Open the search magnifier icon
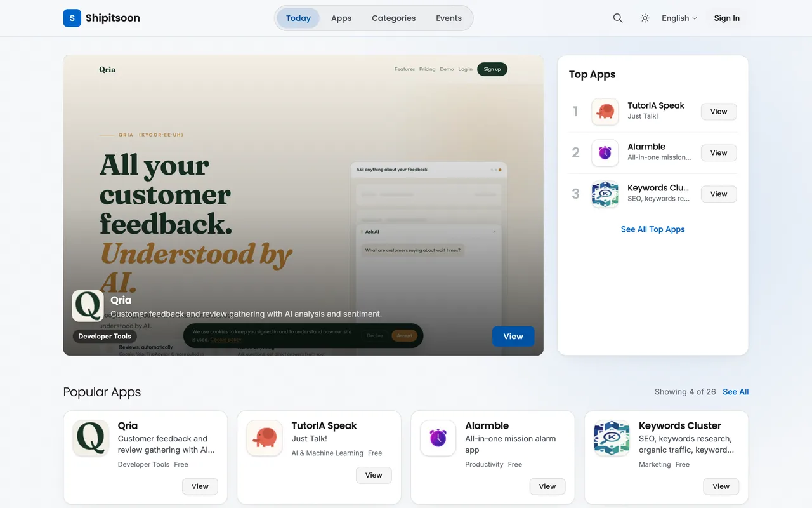This screenshot has height=508, width=812. (618, 18)
